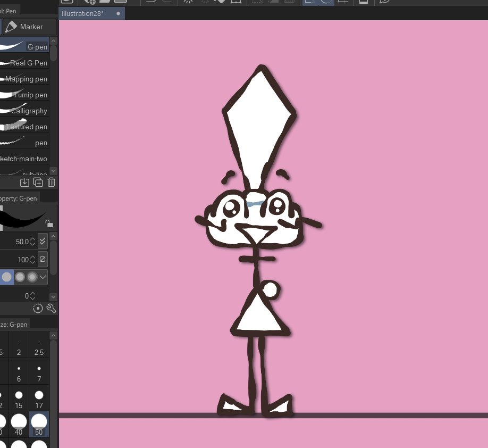488x448 pixels.
Task: Delete current sub tool with trash icon
Action: coord(51,182)
